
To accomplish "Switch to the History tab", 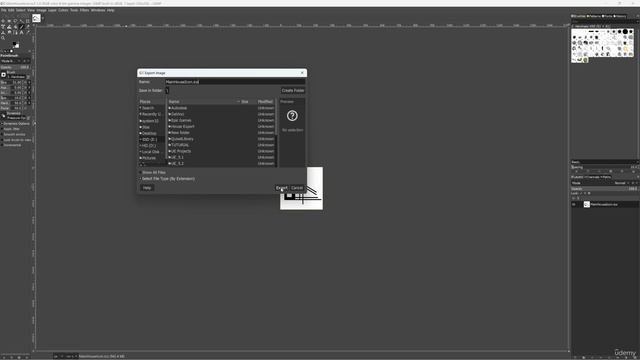I will click(x=620, y=16).
